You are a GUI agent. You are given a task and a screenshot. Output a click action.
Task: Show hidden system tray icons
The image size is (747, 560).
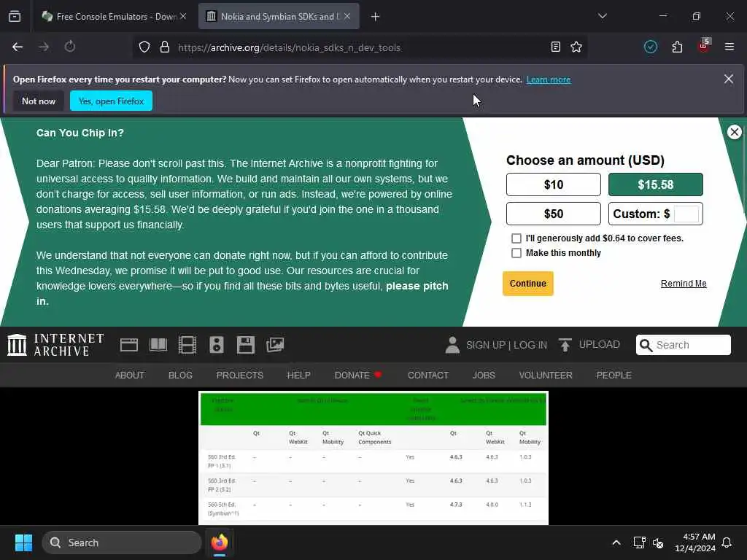(616, 542)
